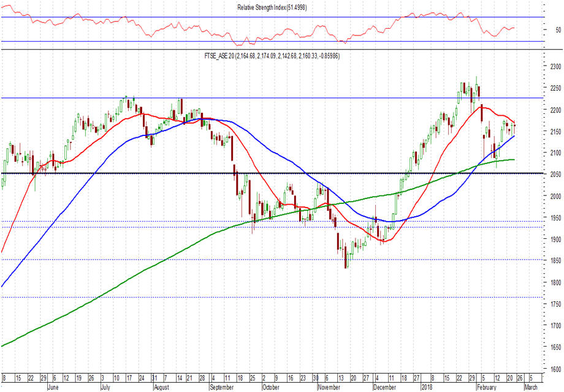Click the June month label
The width and height of the screenshot is (564, 392).
click(x=53, y=387)
